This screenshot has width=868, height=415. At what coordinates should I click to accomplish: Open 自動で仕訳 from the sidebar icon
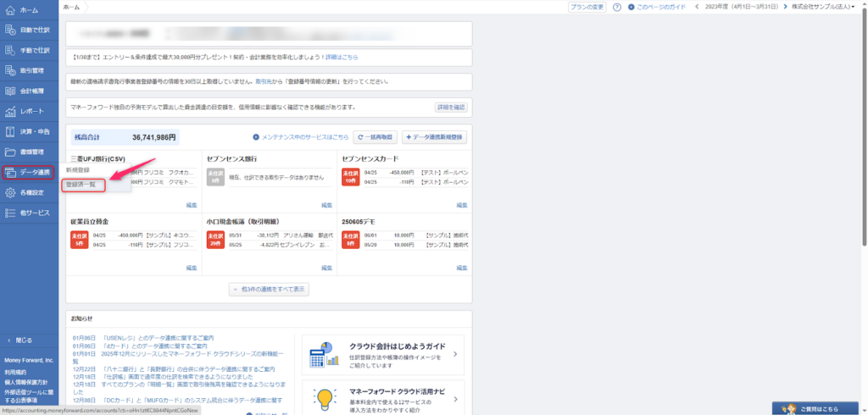[10, 30]
